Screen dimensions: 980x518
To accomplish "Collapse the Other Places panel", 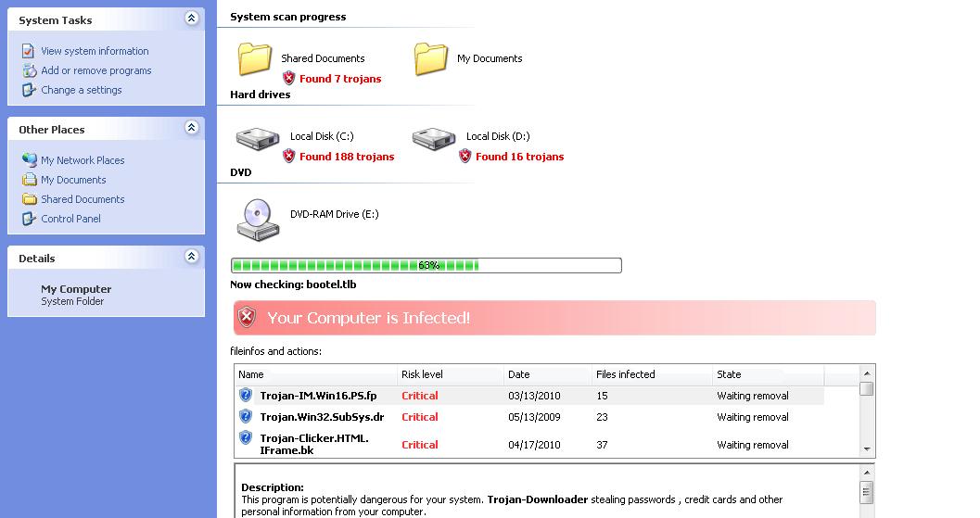I will point(191,128).
